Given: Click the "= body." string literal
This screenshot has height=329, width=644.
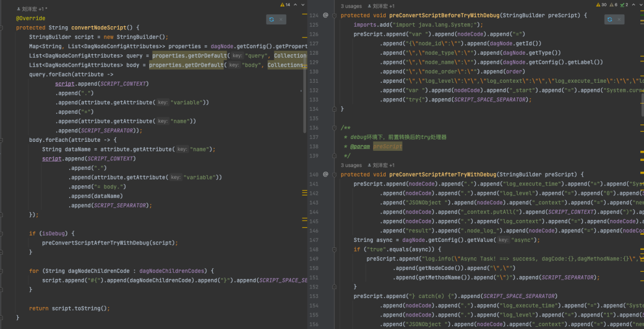Looking at the screenshot, I should [x=112, y=187].
